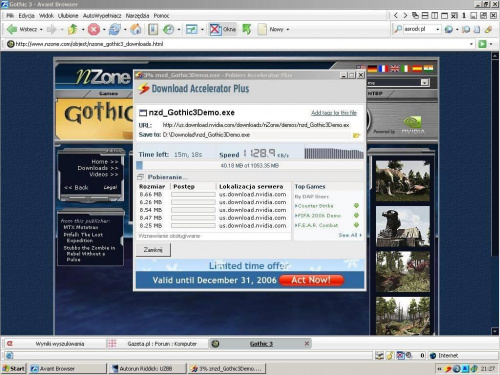500x375 pixels.
Task: Click the Act Now! red button
Action: tap(311, 280)
